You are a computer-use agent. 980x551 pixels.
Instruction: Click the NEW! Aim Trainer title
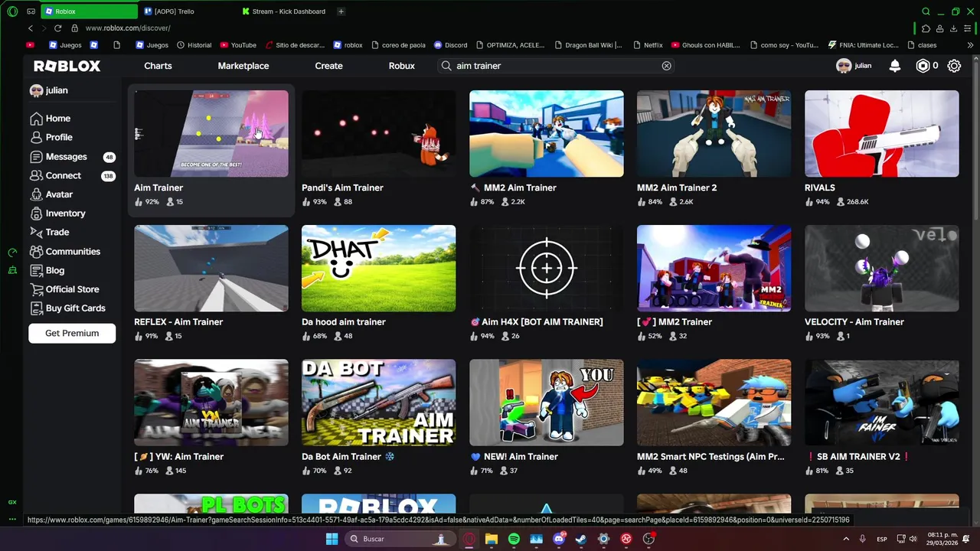coord(514,457)
